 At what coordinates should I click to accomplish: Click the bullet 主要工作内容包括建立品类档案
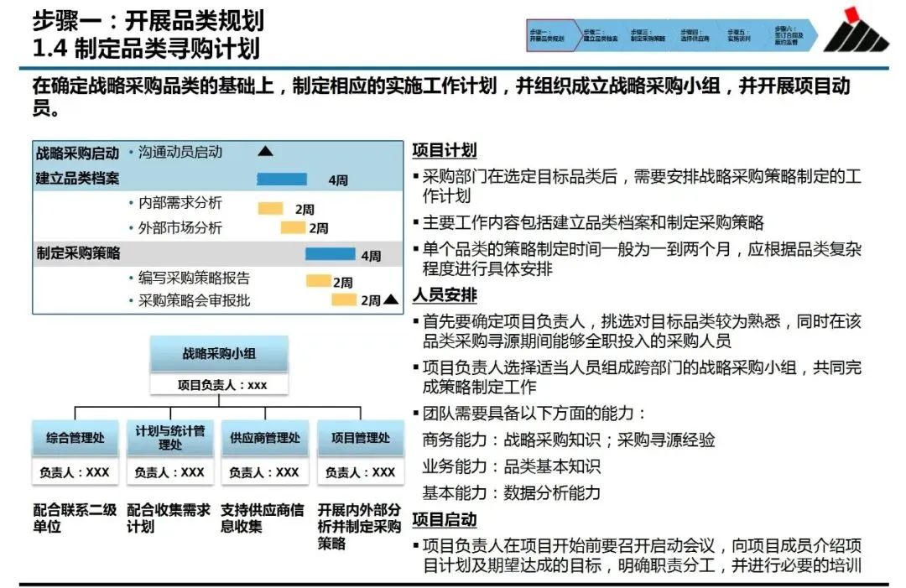pos(593,221)
